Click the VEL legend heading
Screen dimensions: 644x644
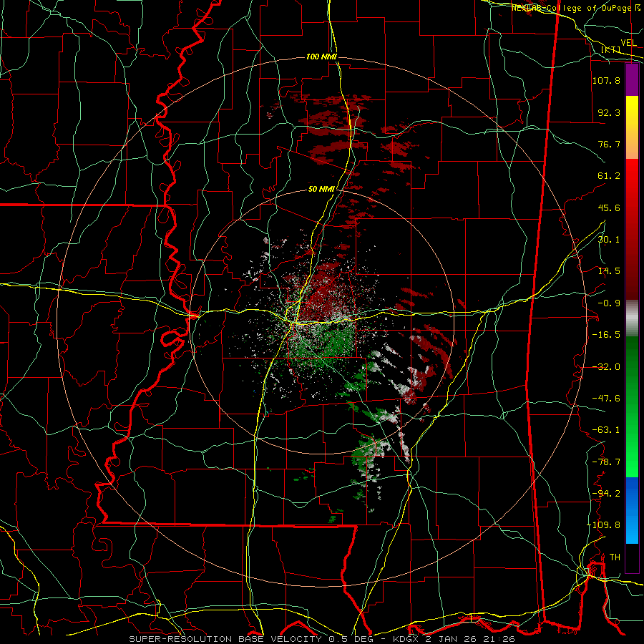tap(628, 43)
